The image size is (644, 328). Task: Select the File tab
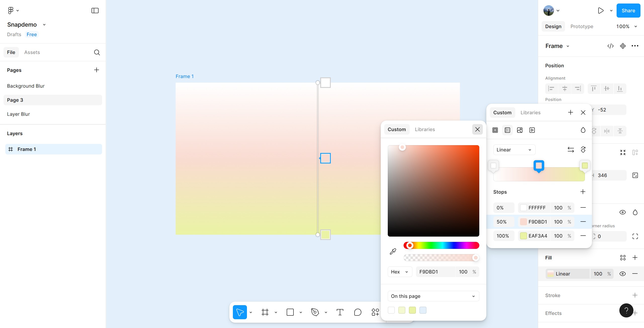[x=11, y=52]
